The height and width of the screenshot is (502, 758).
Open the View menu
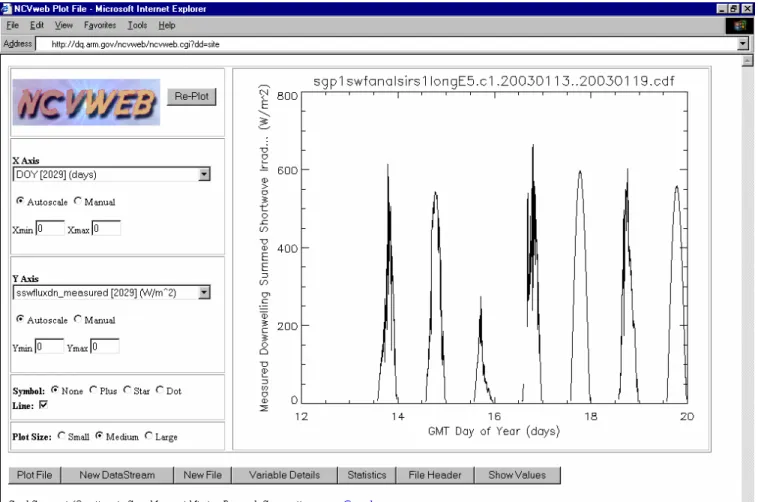63,25
